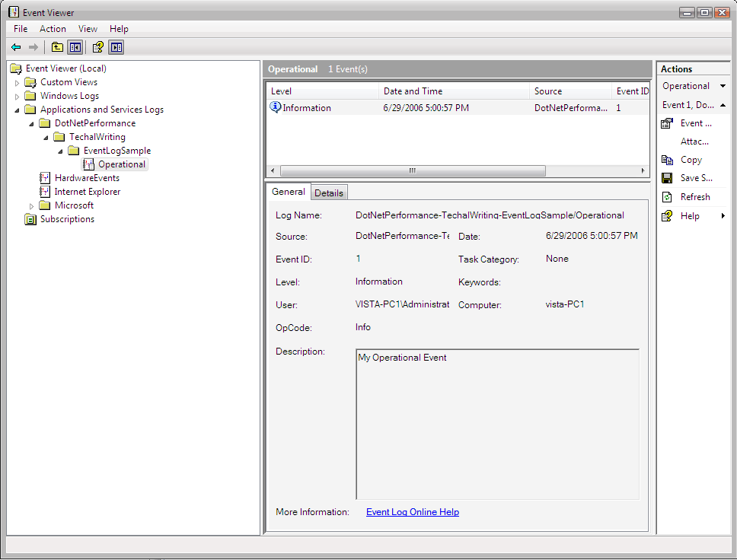The image size is (737, 560).
Task: Open the Help submenu arrow in Actions
Action: 723,216
